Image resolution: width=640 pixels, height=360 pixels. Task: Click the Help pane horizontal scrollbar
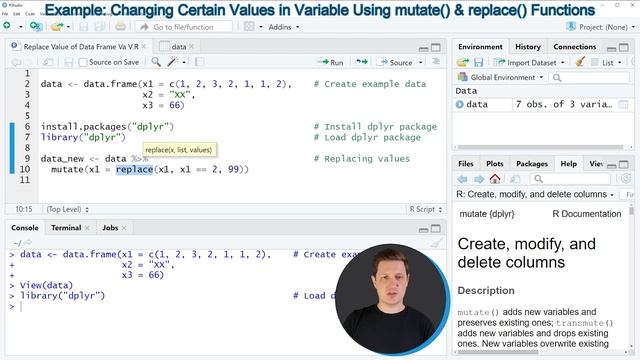pyautogui.click(x=498, y=352)
